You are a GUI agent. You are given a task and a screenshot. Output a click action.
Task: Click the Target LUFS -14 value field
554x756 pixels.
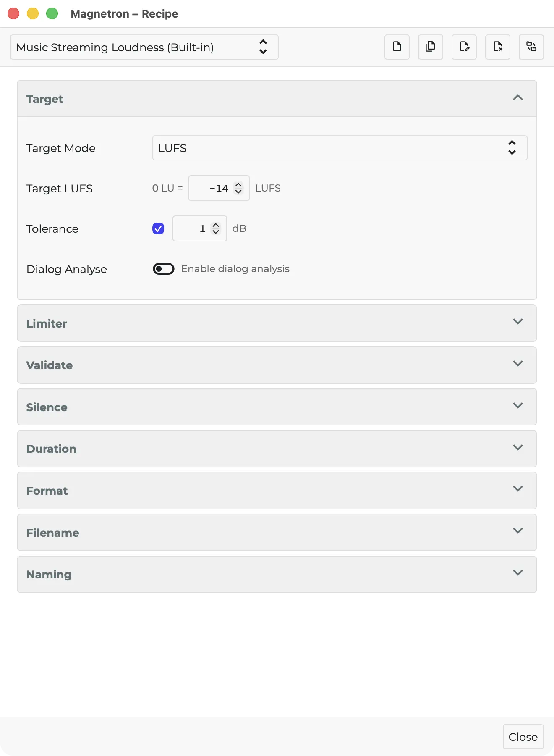(219, 188)
